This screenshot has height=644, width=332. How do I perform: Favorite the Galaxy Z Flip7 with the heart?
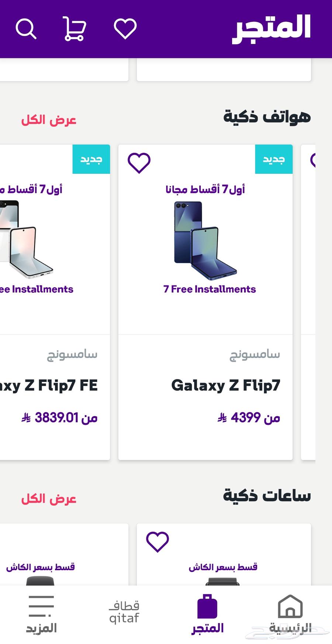[x=139, y=162]
